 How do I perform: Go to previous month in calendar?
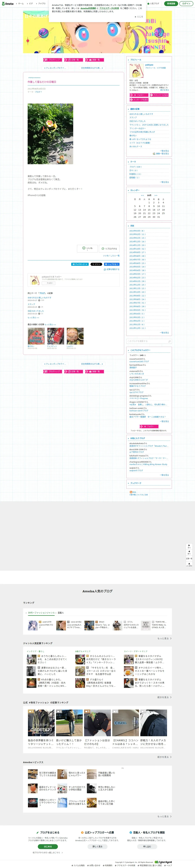click(142, 195)
